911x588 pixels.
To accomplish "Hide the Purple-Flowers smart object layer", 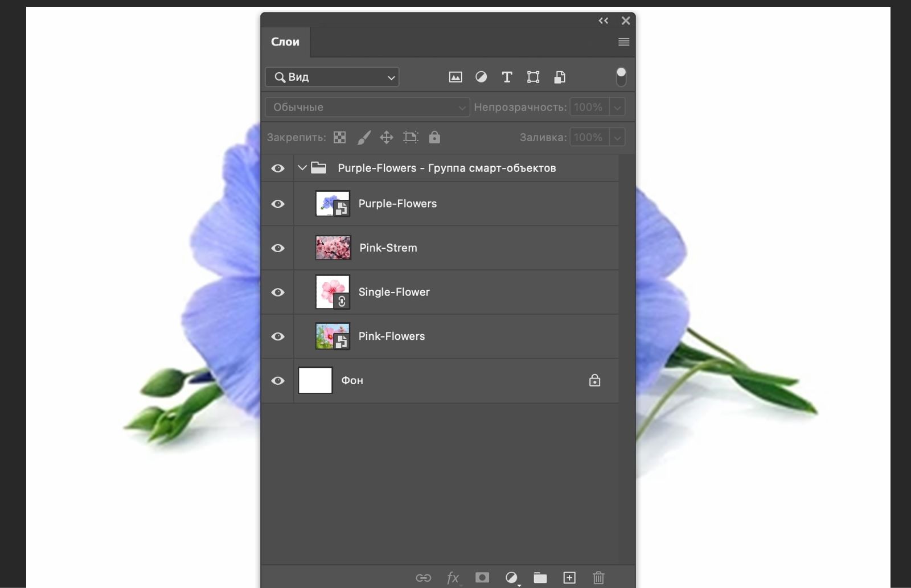I will tap(278, 204).
